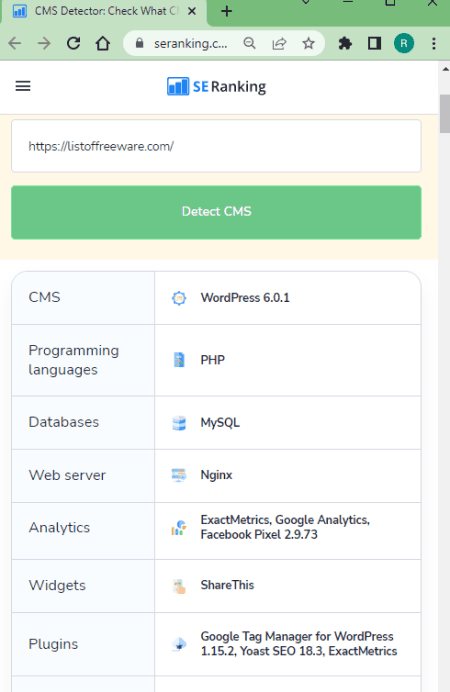Open the browser home page
Viewport: 450px width, 692px height.
coord(103,43)
